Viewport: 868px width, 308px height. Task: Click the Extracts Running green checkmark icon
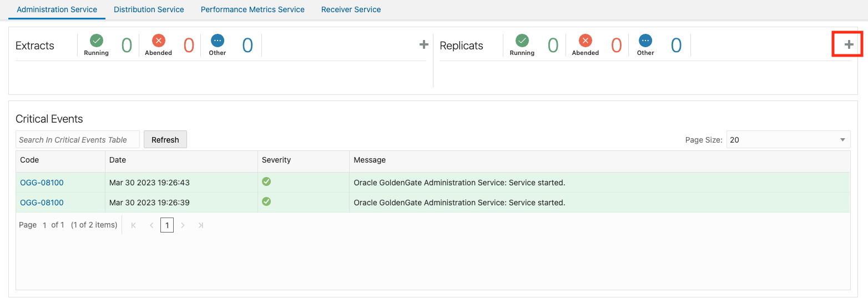tap(97, 41)
